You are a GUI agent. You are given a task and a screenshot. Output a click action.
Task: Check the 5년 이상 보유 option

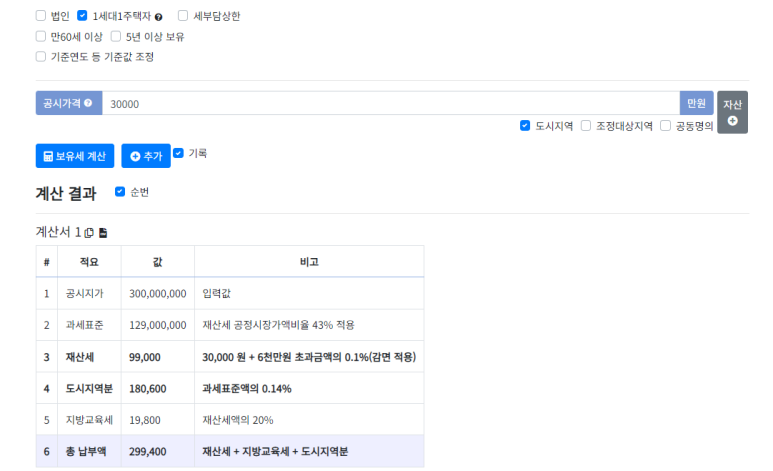(116, 36)
